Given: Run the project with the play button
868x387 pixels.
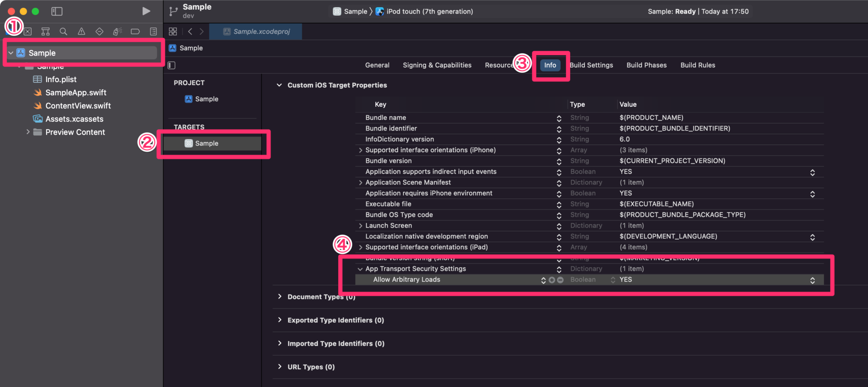Looking at the screenshot, I should [x=146, y=11].
